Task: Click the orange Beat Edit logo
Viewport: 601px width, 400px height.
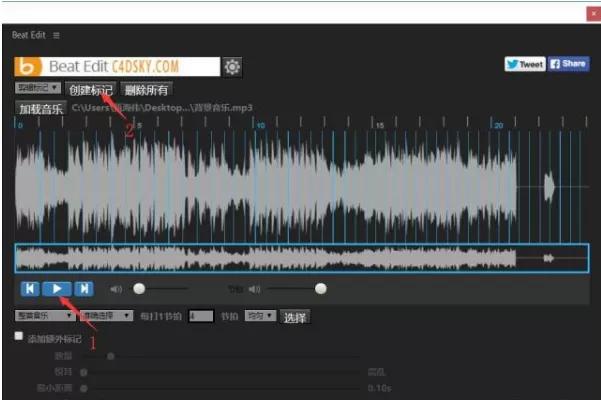Action: [x=28, y=67]
